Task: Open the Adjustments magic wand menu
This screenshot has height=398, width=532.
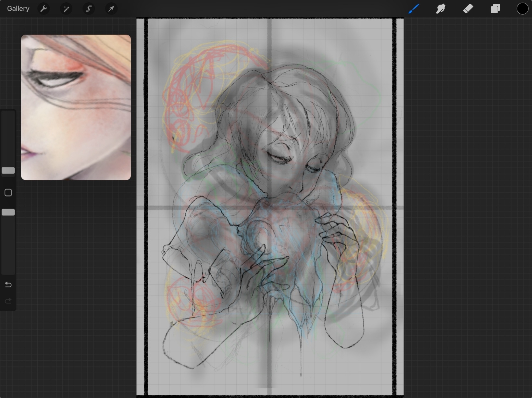Action: (66, 9)
